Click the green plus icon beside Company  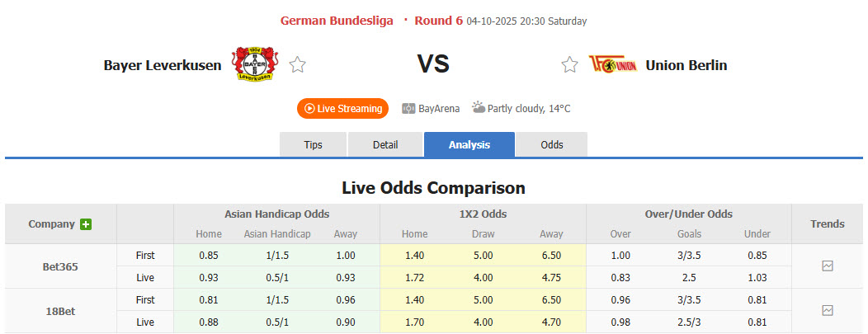pos(86,224)
